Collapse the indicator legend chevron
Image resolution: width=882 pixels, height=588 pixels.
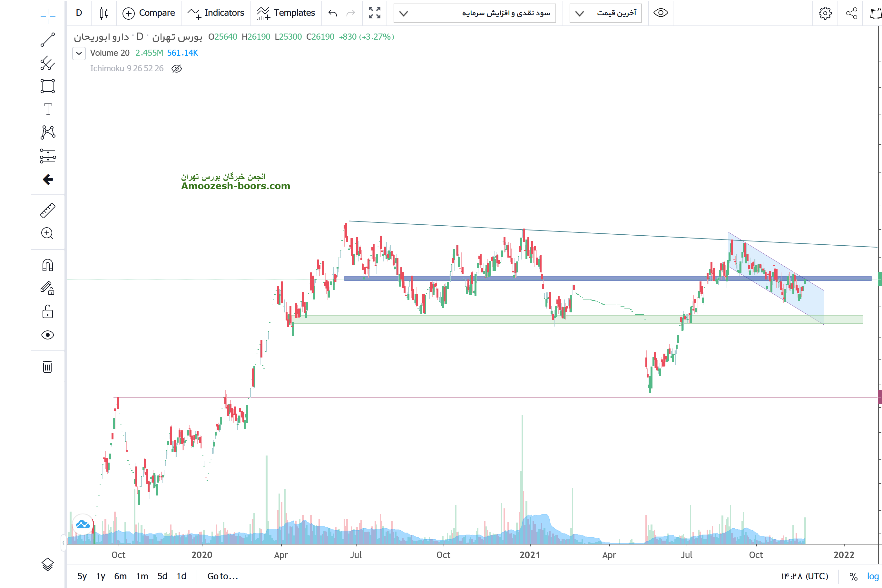pyautogui.click(x=79, y=53)
